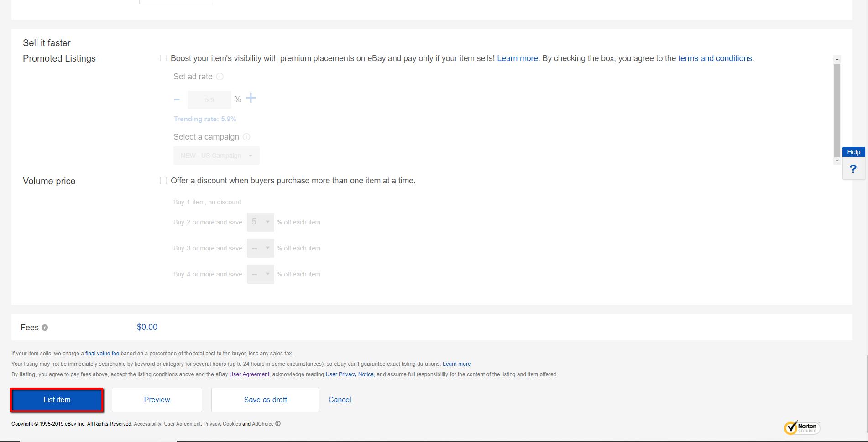Click the $0.00 fees amount
Image resolution: width=868 pixels, height=442 pixels.
coord(147,327)
